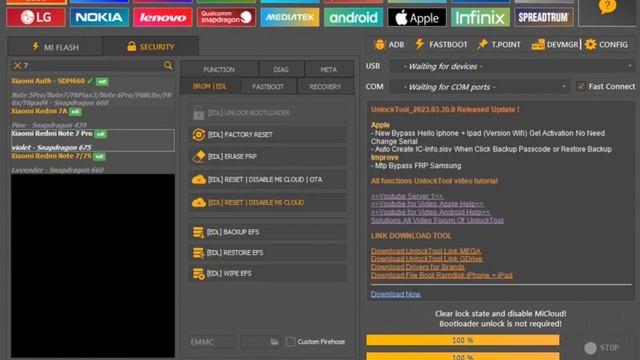640x360 pixels.
Task: Open the DIAG tab
Action: point(281,69)
